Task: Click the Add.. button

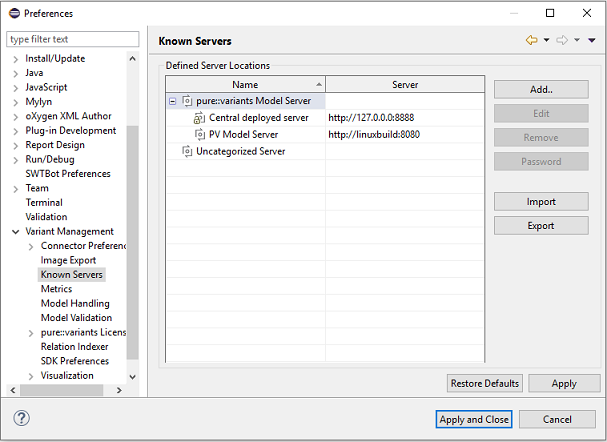Action: point(541,89)
